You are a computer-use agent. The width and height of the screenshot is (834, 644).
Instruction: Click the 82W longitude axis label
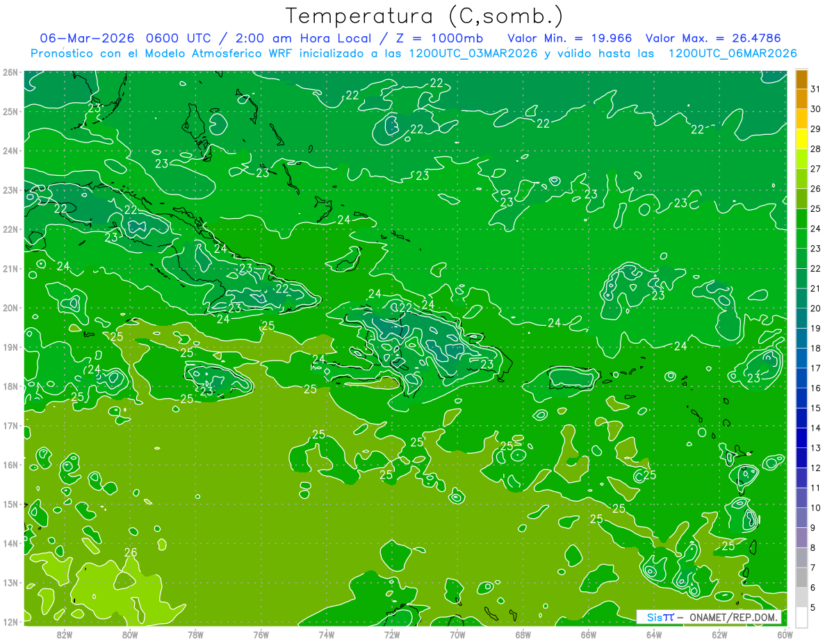click(65, 634)
